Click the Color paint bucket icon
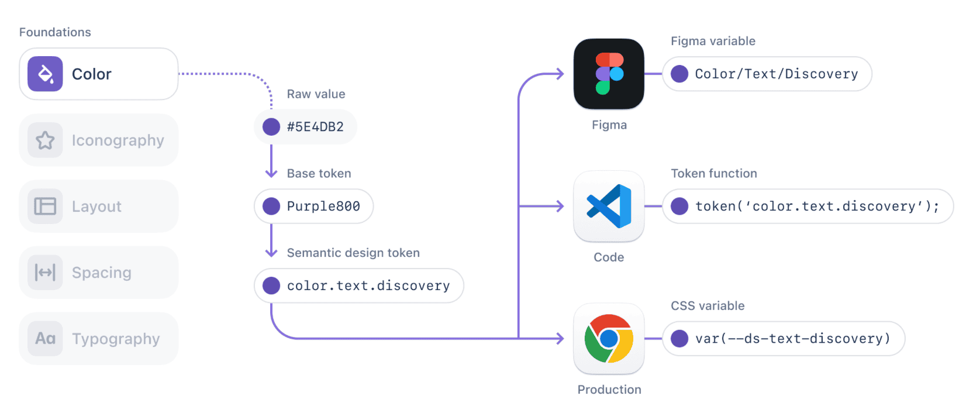980x413 pixels. click(45, 74)
